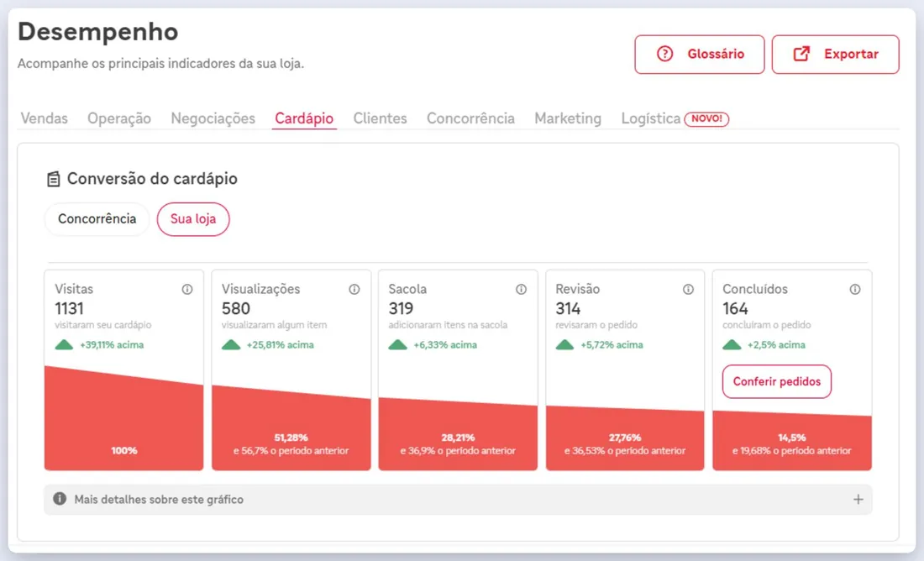Open the Logística tab
924x561 pixels.
point(650,118)
